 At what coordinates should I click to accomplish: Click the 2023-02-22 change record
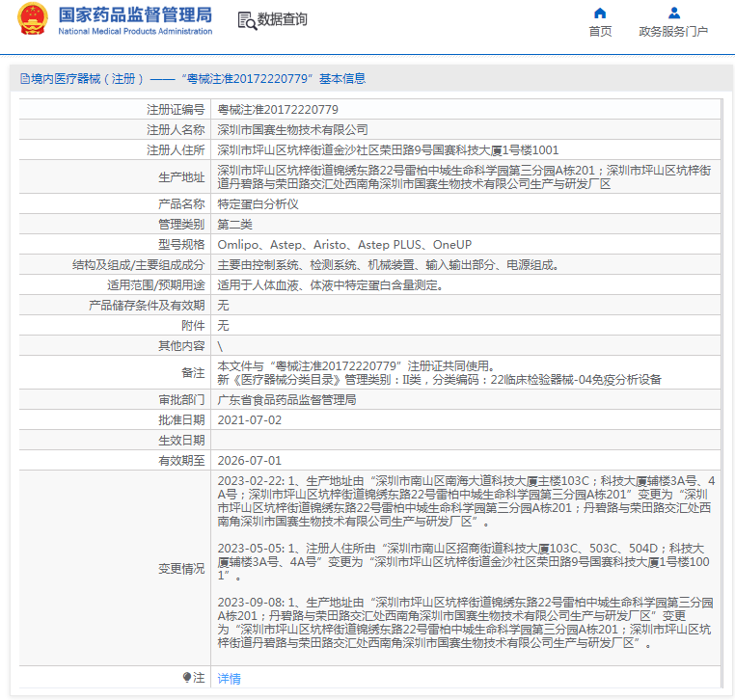click(466, 500)
